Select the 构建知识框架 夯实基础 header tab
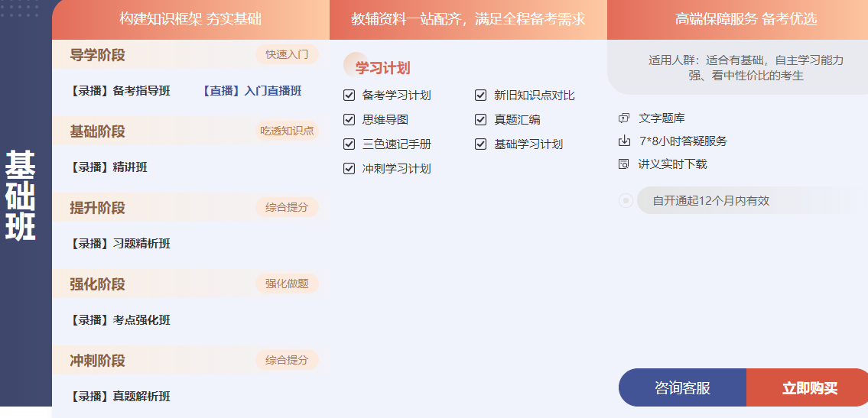Screen dimensions: 868x418 click(x=190, y=20)
